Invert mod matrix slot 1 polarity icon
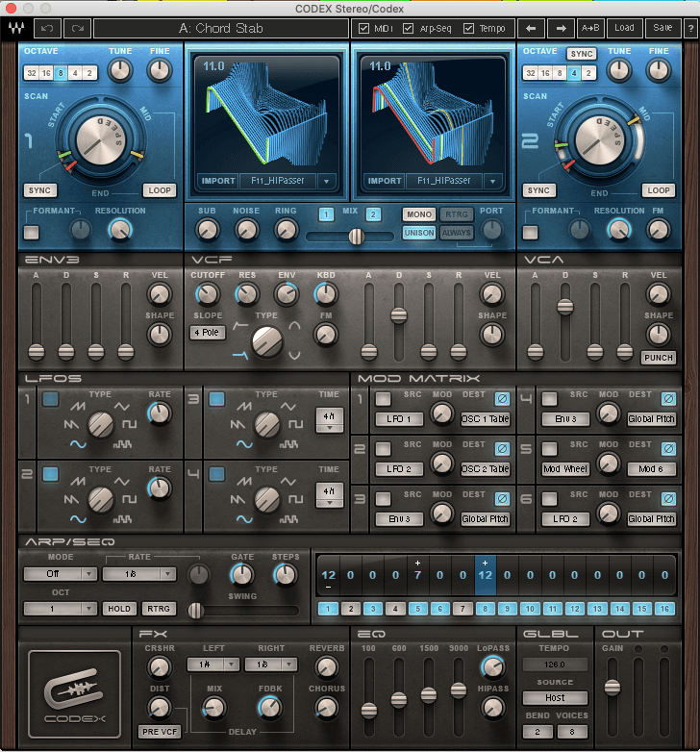The width and height of the screenshot is (700, 752). pyautogui.click(x=502, y=398)
